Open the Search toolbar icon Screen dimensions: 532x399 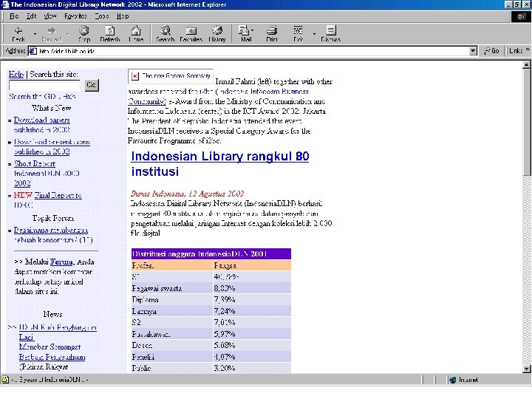pyautogui.click(x=166, y=34)
